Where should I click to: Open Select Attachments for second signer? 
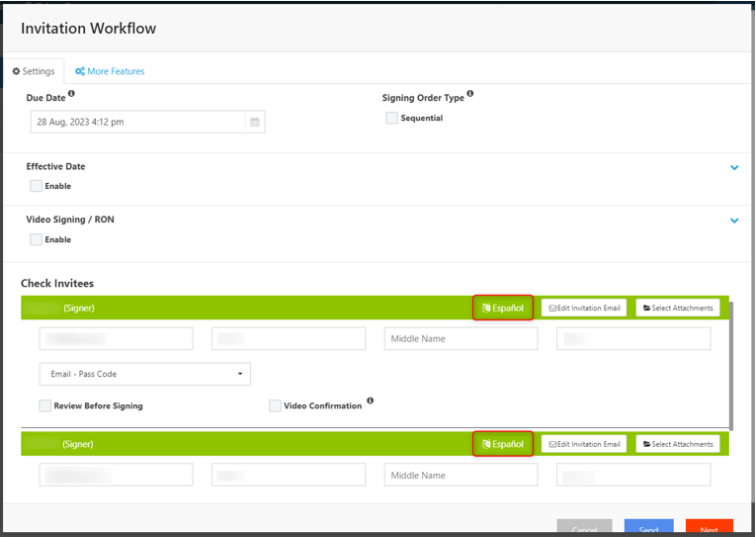point(678,444)
